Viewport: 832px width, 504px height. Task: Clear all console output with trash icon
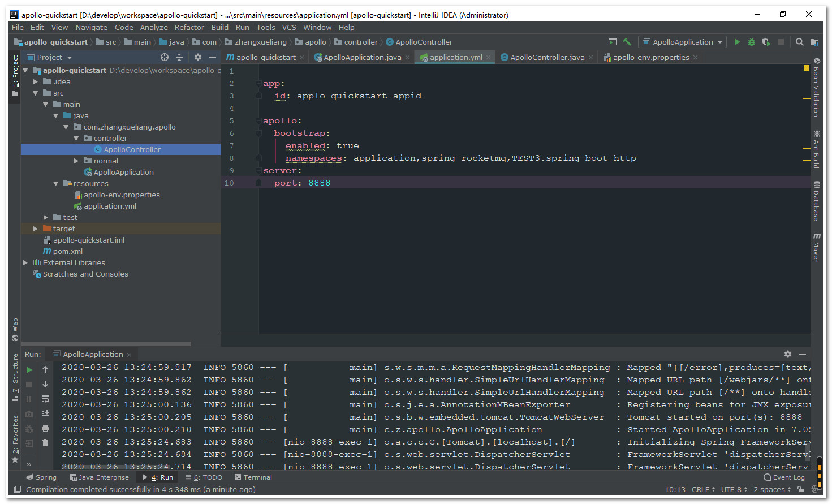click(x=45, y=443)
